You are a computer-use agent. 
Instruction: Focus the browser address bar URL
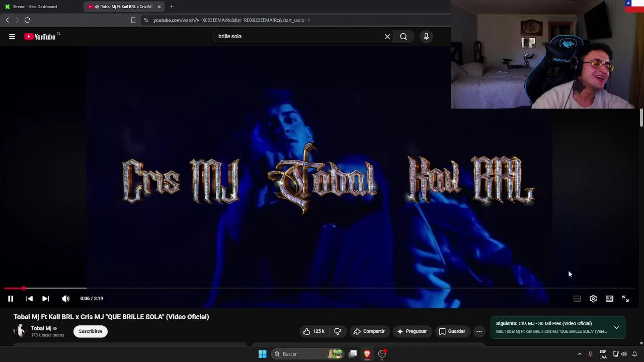click(x=231, y=20)
